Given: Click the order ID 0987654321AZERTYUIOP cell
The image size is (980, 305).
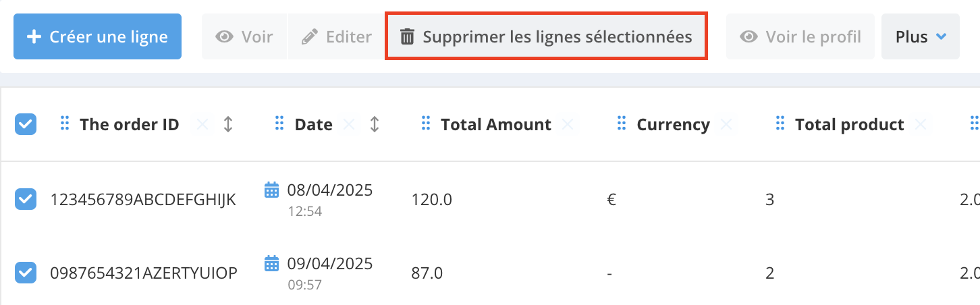Looking at the screenshot, I should (x=143, y=273).
